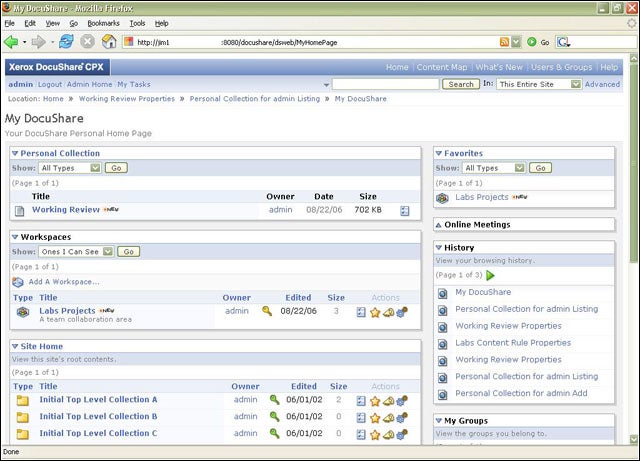
Task: Click the Stop loading toolbar icon
Action: click(x=87, y=42)
